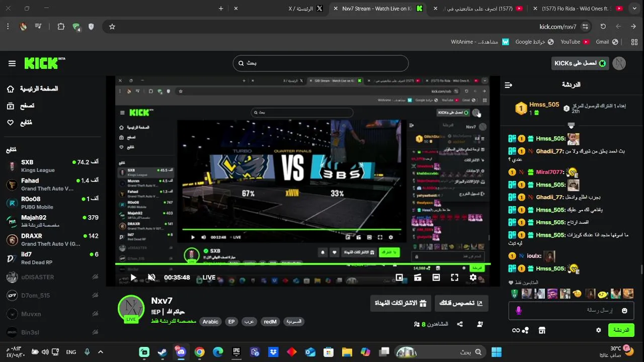
Task: Click the follower person icon
Action: click(x=480, y=324)
